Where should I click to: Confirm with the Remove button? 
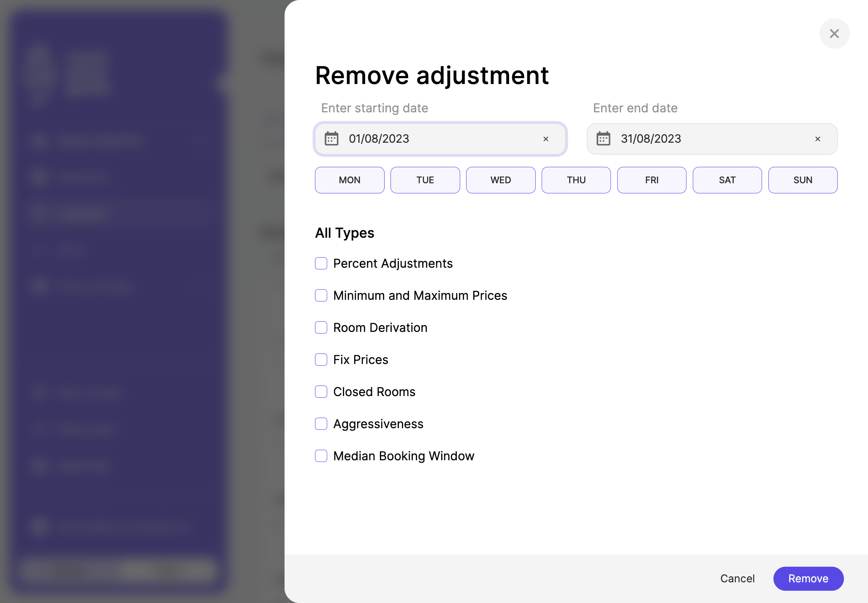point(808,579)
